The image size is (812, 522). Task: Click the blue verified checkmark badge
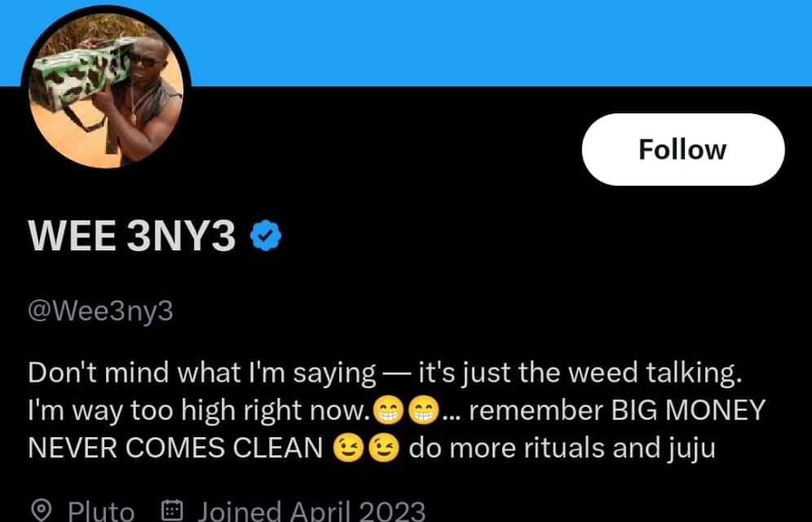[265, 237]
